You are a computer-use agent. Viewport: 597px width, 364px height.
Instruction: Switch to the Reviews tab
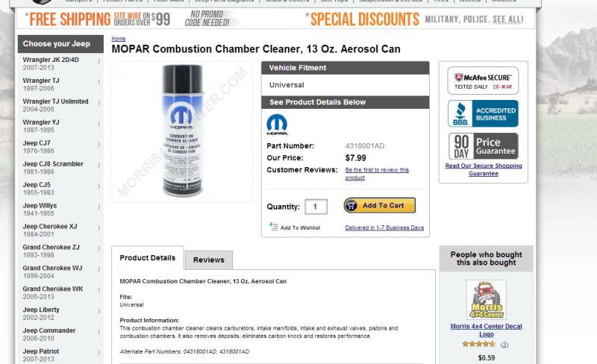(209, 260)
